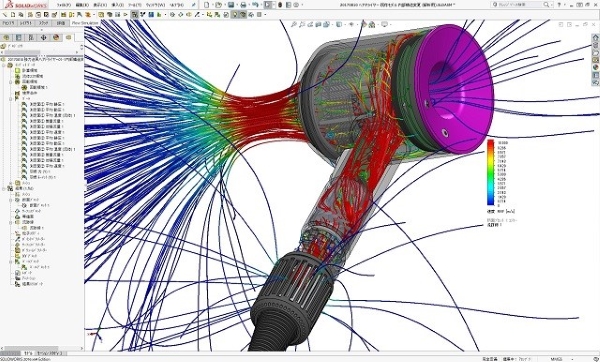Collapse the ゴール goals tree node
600x362 pixels.
[x=11, y=99]
